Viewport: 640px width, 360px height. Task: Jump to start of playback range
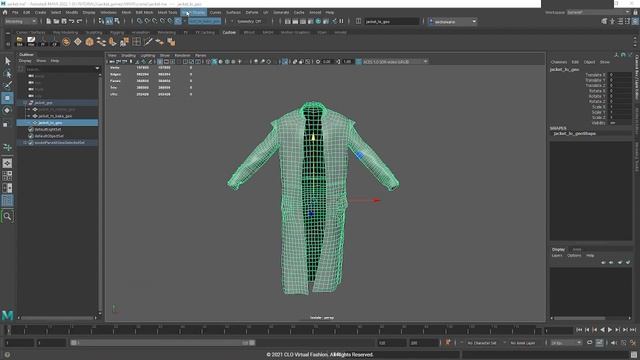[579, 330]
